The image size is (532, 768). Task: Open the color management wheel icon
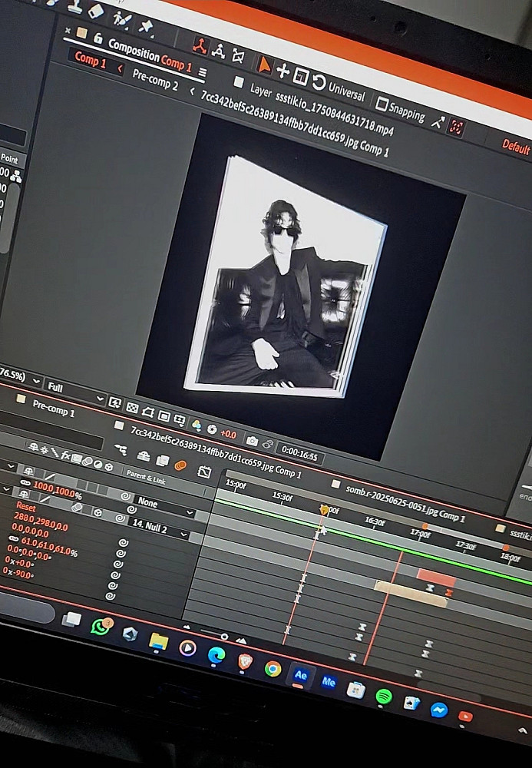pyautogui.click(x=197, y=425)
